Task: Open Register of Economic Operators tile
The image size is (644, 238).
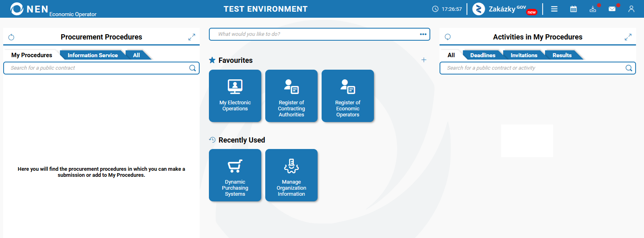Action: pyautogui.click(x=348, y=96)
